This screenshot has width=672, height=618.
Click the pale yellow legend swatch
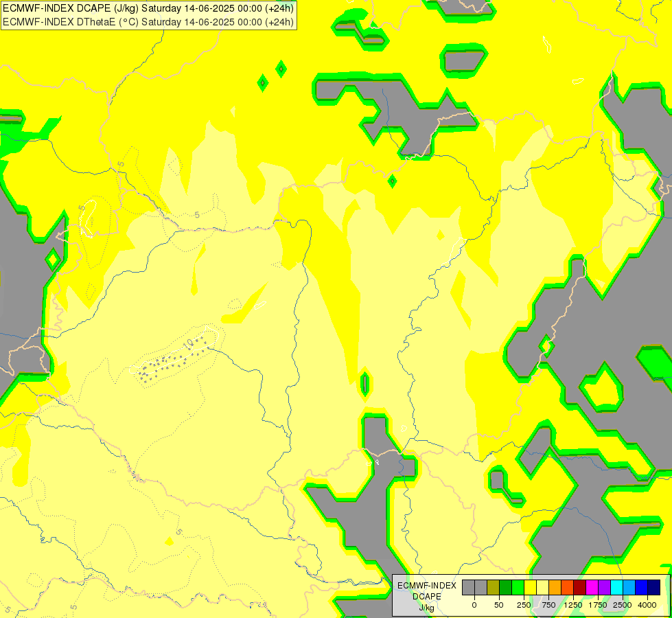pos(542,588)
